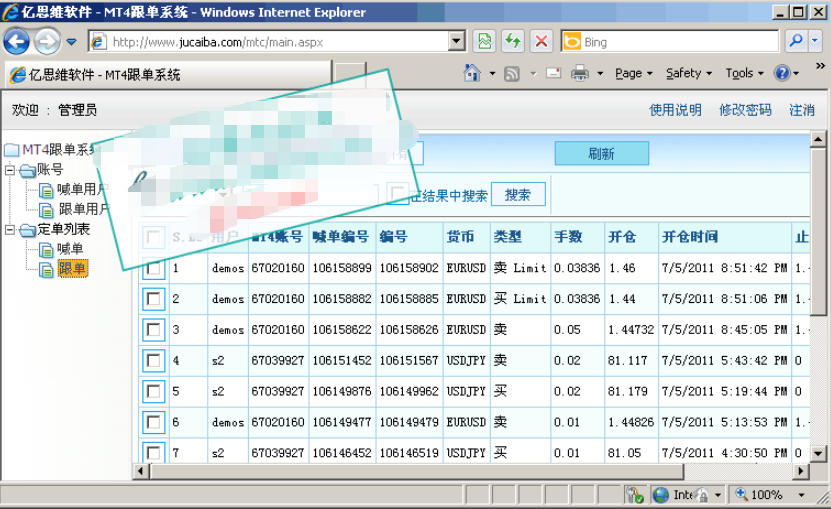Click the Print icon in command bar
831x509 pixels.
point(580,74)
